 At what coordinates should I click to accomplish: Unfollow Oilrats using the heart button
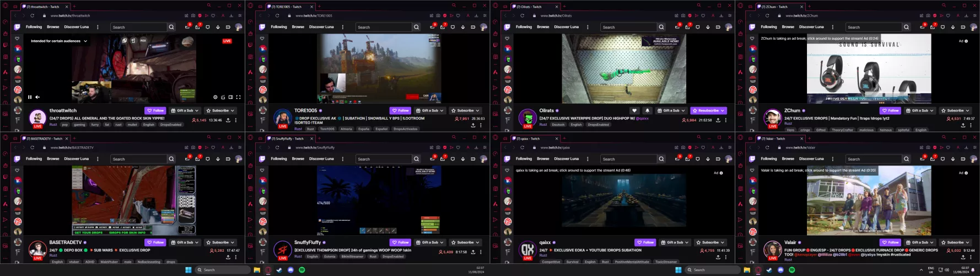point(634,110)
